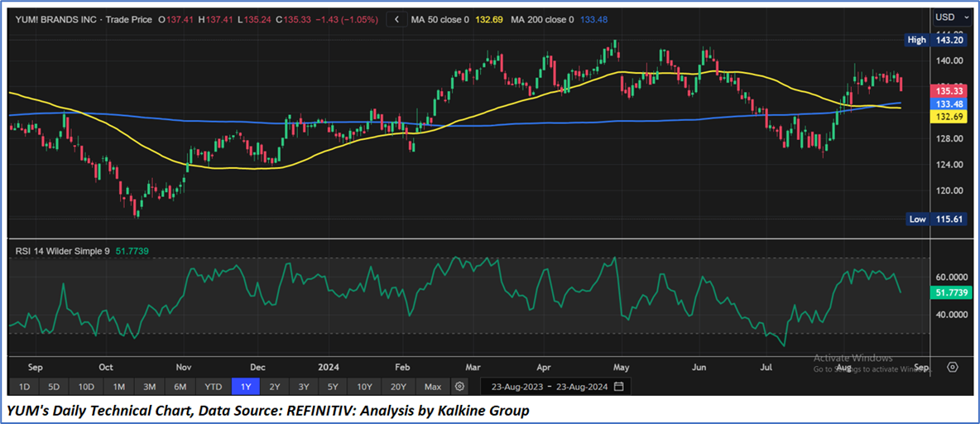The image size is (980, 424).
Task: Switch to 5D time range
Action: (54, 387)
